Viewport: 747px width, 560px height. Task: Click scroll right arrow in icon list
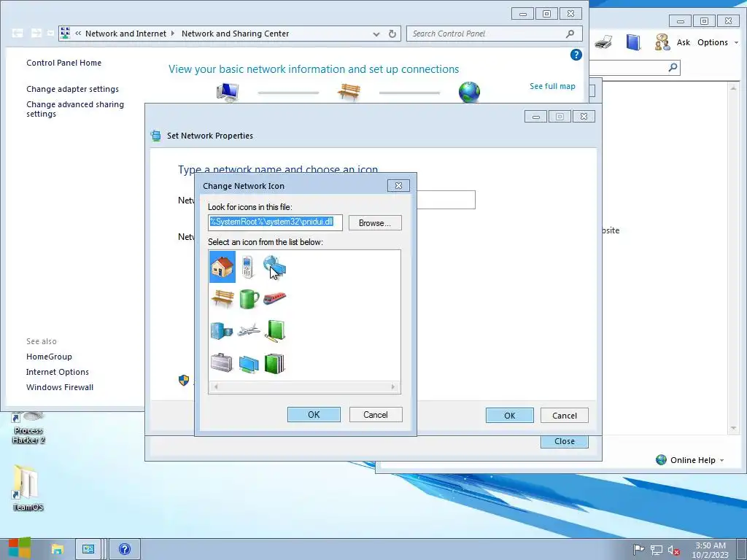click(x=393, y=386)
